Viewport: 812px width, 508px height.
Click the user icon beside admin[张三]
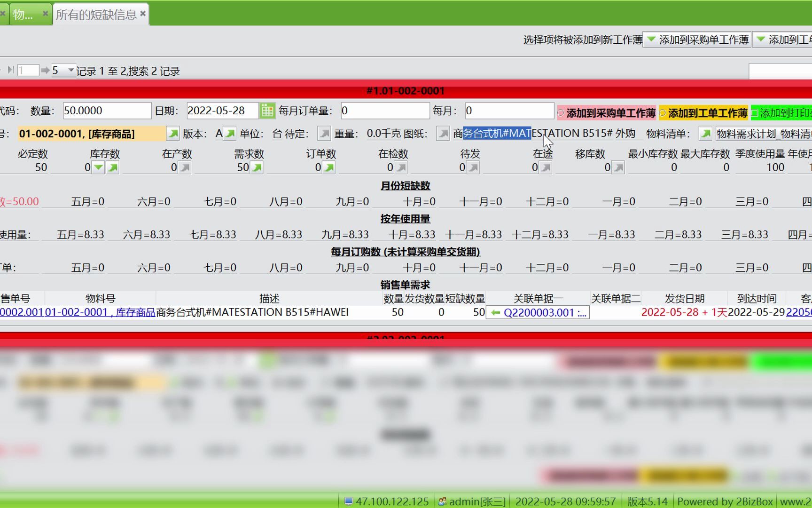(442, 501)
